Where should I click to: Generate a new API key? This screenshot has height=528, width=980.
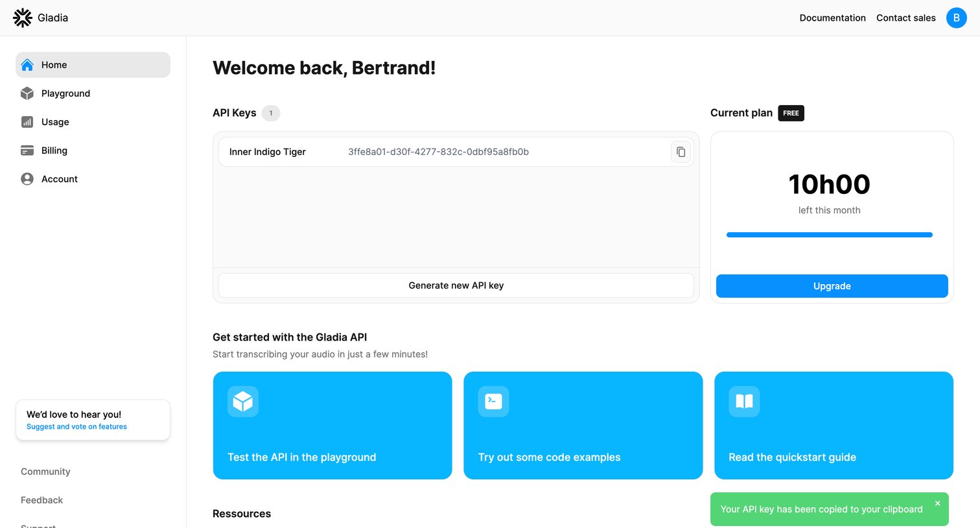456,285
